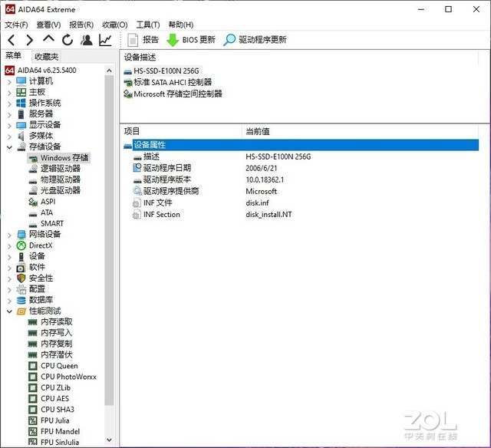Open 文件(F) menu

(x=16, y=25)
